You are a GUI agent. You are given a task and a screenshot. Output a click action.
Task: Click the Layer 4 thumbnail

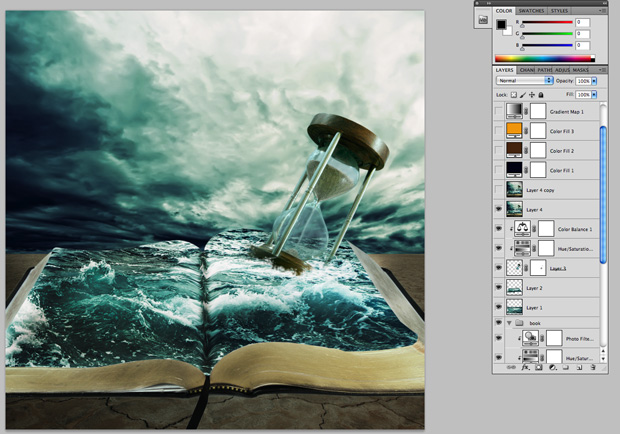[x=514, y=209]
